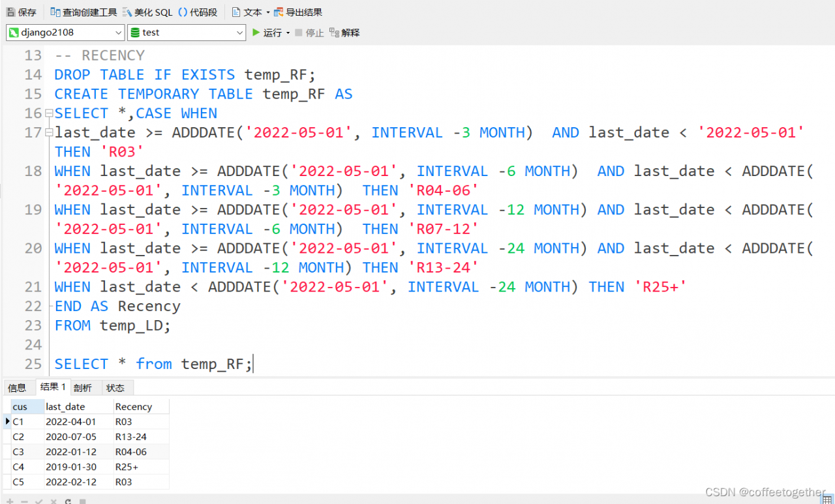Click the add record plus icon
This screenshot has width=835, height=504.
(x=10, y=501)
